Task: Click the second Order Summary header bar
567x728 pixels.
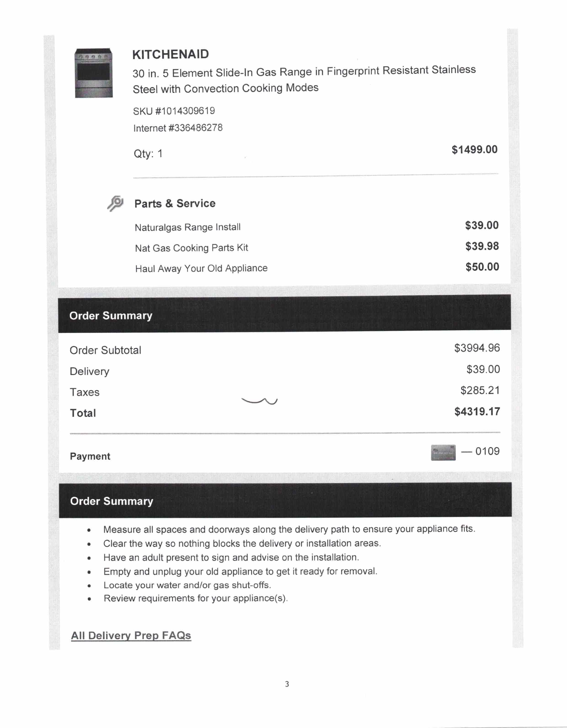Action: 285,500
